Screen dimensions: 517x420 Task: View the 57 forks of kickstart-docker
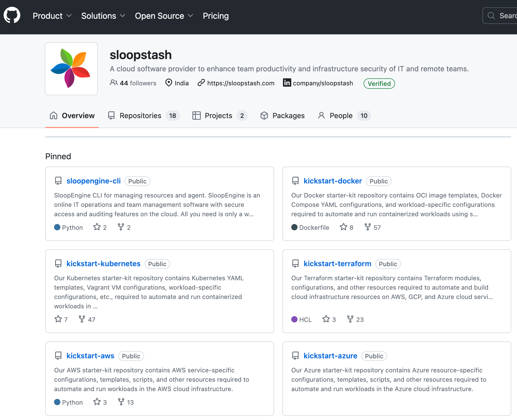click(x=373, y=227)
